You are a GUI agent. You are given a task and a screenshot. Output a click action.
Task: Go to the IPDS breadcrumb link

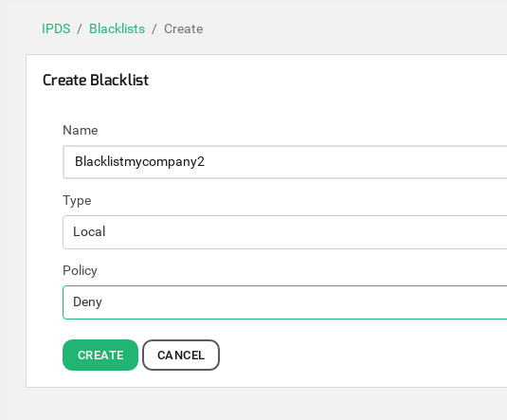[x=56, y=28]
